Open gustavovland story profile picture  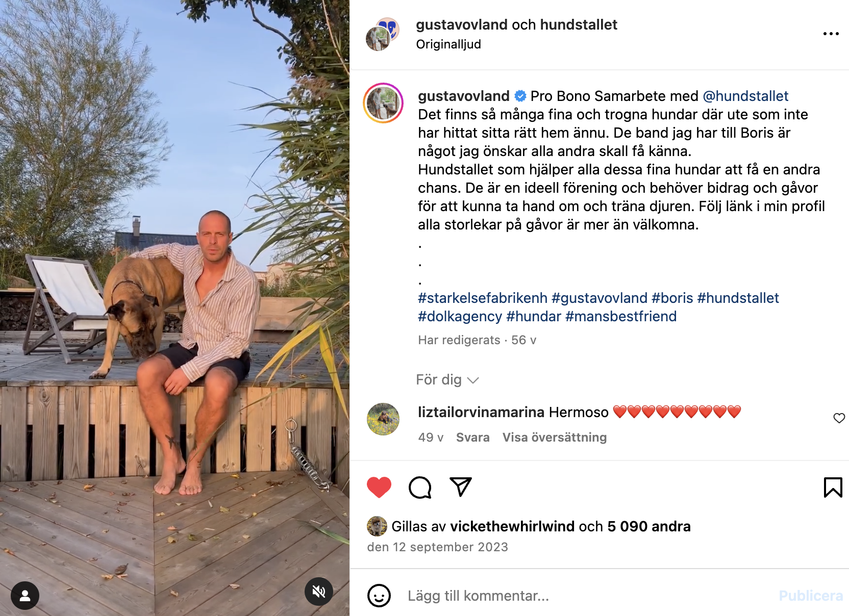coord(383,103)
